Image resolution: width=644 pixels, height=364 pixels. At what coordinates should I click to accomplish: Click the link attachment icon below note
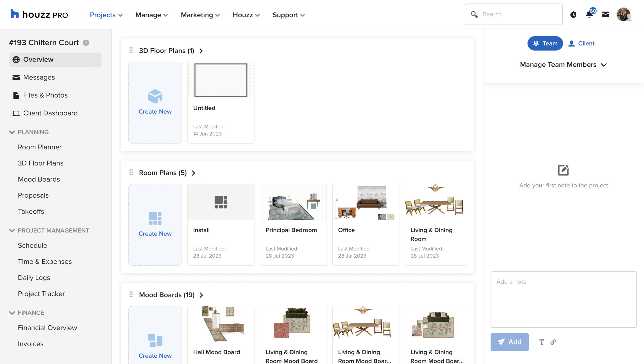point(553,342)
